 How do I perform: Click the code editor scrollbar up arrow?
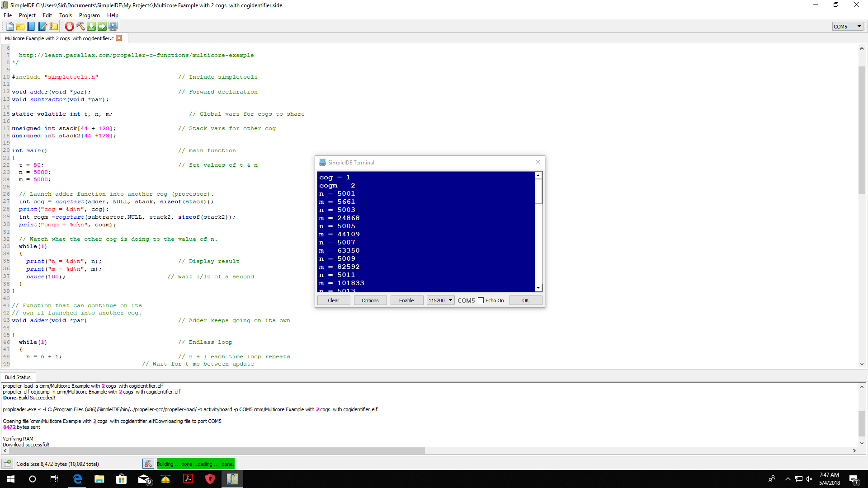(862, 48)
